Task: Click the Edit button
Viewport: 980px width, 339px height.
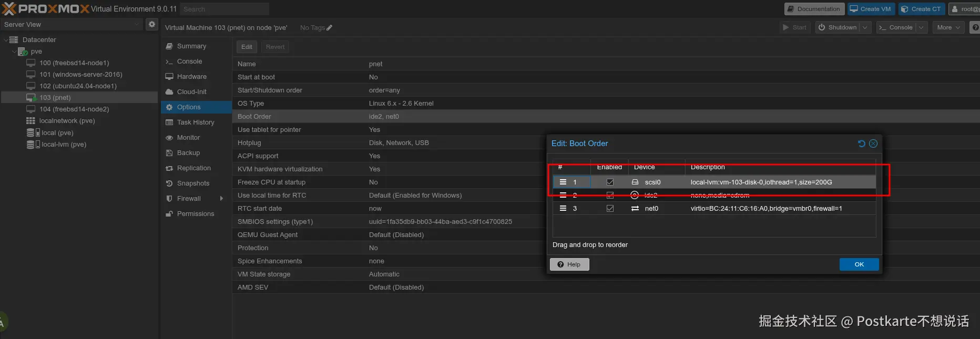Action: coord(247,47)
